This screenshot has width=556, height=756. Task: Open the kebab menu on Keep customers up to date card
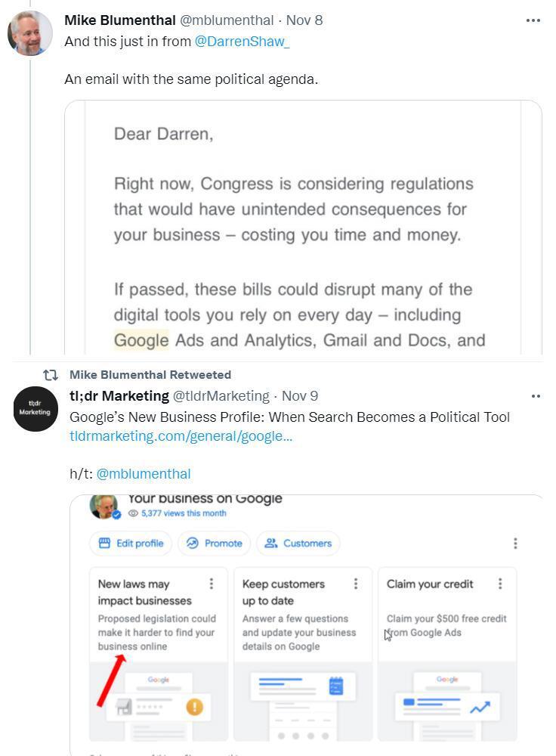coord(354,583)
